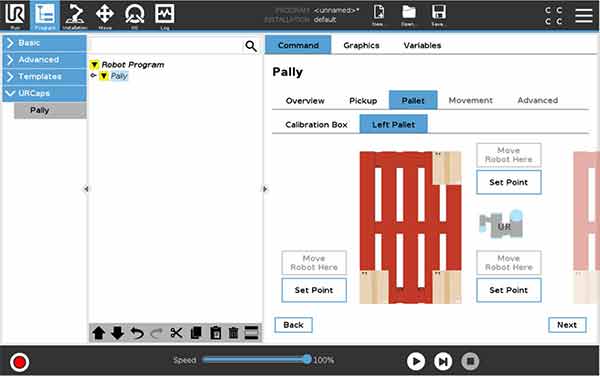Switch to Calibration Box sub-tab
Screen dimensions: 600x376
click(x=316, y=125)
